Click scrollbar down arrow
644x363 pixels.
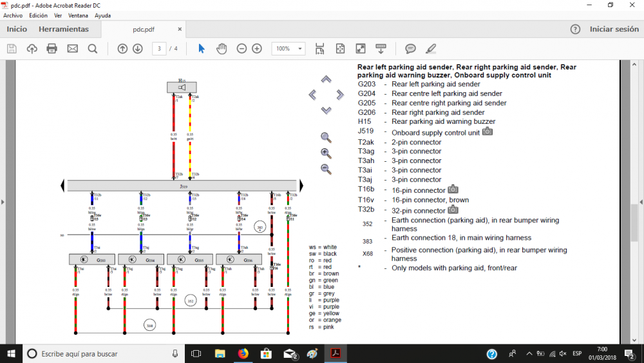[x=634, y=340]
